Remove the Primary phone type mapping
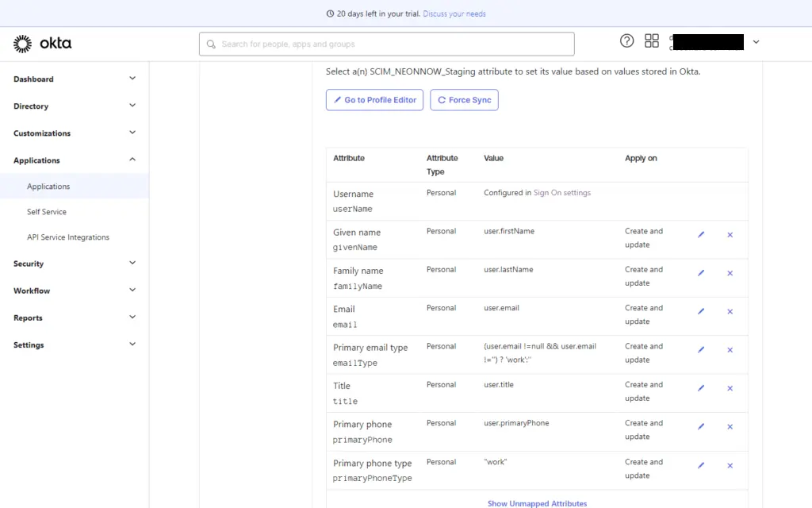The image size is (812, 508). click(730, 466)
